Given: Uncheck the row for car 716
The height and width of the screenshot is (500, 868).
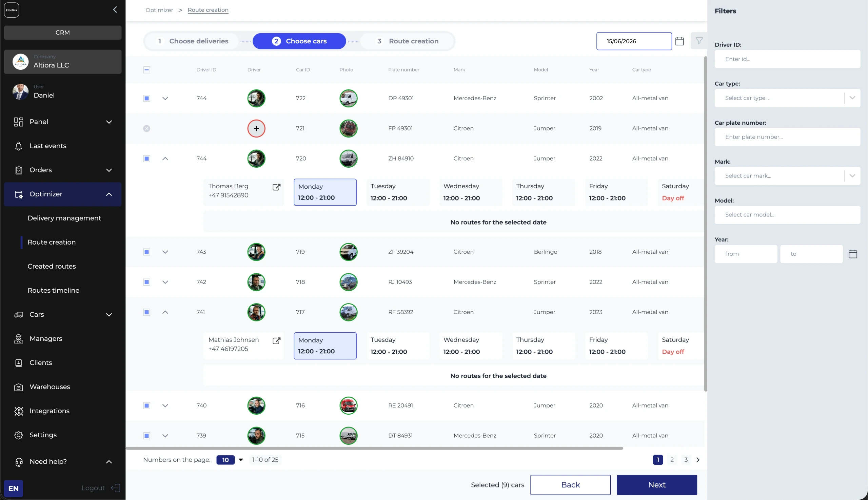Looking at the screenshot, I should [x=147, y=405].
